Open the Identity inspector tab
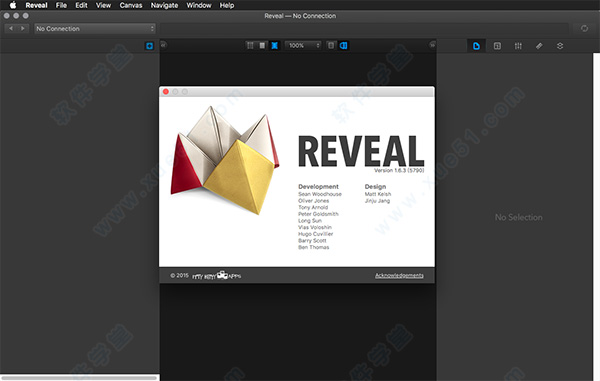This screenshot has height=381, width=600. (x=497, y=46)
